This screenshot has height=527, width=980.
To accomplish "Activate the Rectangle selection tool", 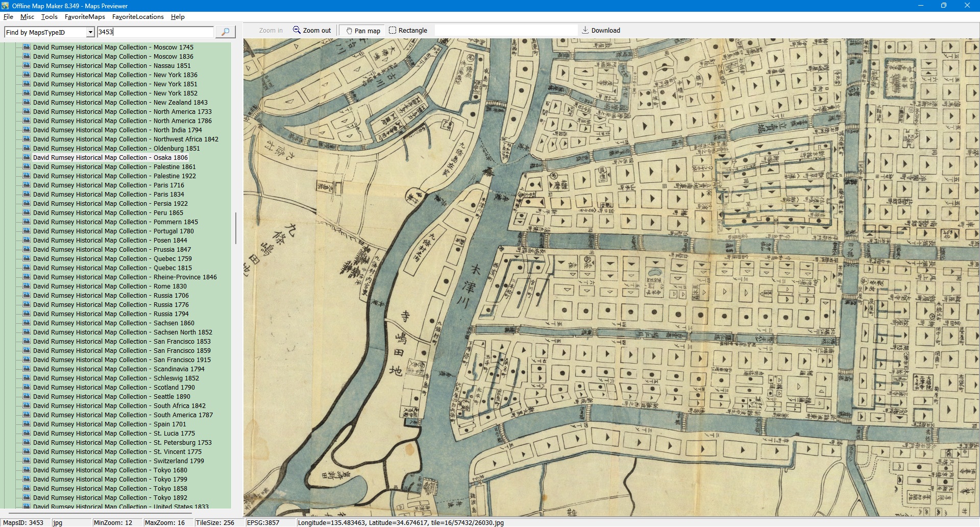I will tap(393, 30).
